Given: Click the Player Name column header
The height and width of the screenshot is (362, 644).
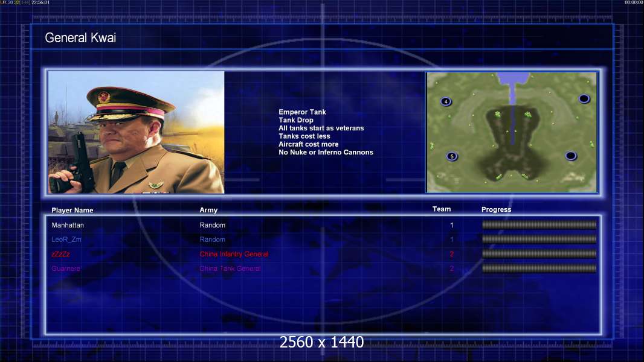Looking at the screenshot, I should [72, 211].
